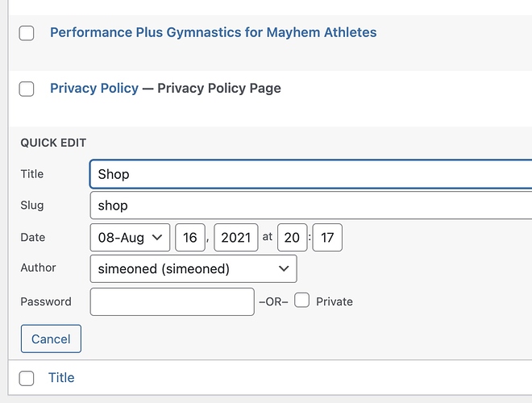532x403 pixels.
Task: Open Performance Plus Gymnastics for Mayhem Athletes page
Action: coord(213,33)
